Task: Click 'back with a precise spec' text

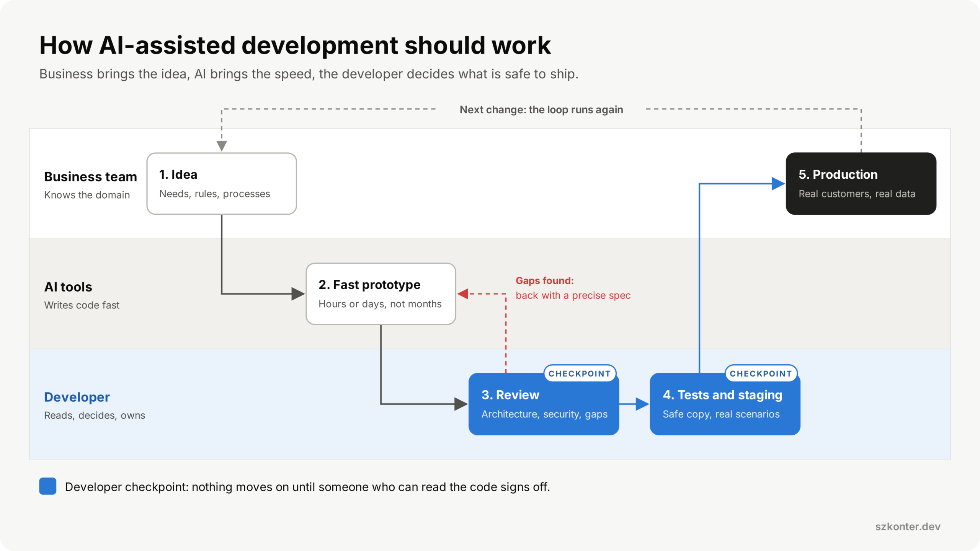Action: 573,296
